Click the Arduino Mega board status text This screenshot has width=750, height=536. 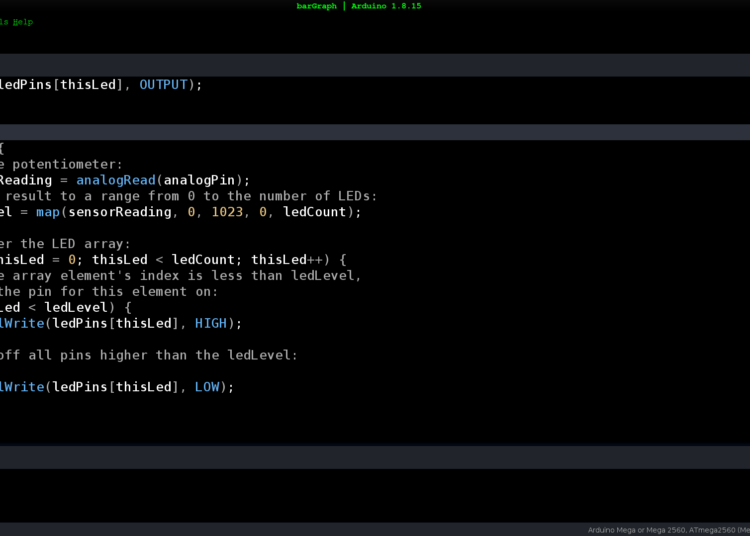667,529
